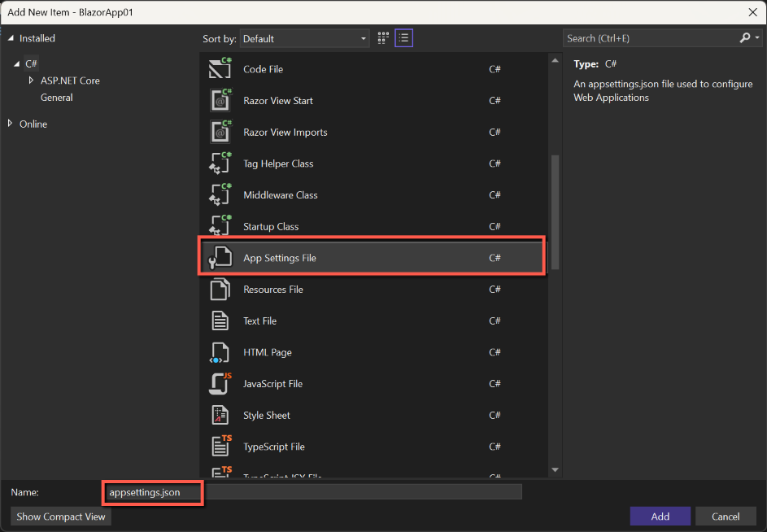The image size is (767, 532).
Task: Click the Add button
Action: point(660,516)
